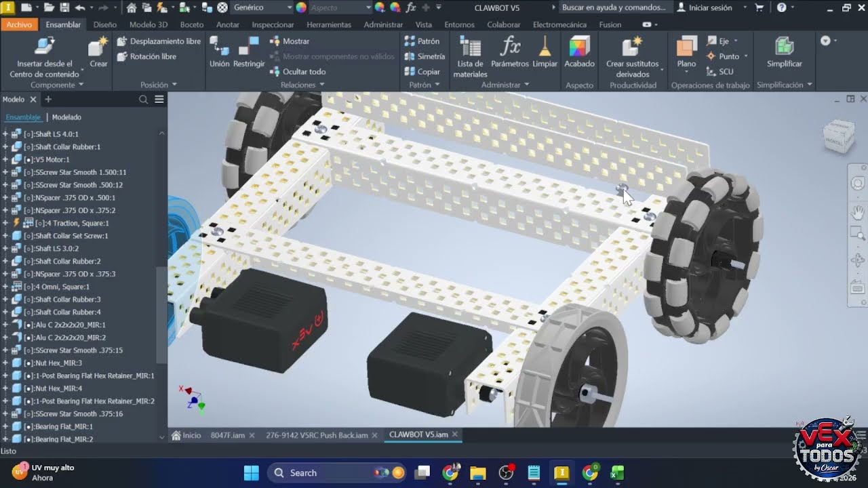The width and height of the screenshot is (868, 488).
Task: Click Ocultar todo relationships button
Action: click(298, 71)
